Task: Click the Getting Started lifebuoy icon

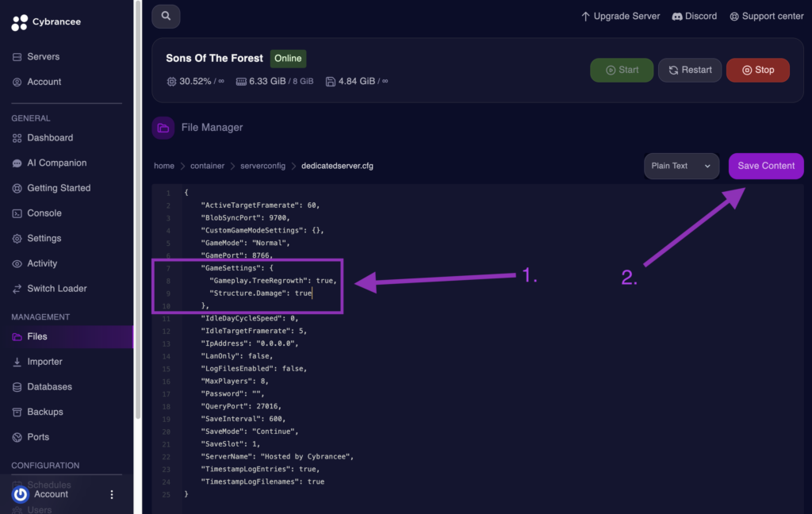Action: coord(17,188)
